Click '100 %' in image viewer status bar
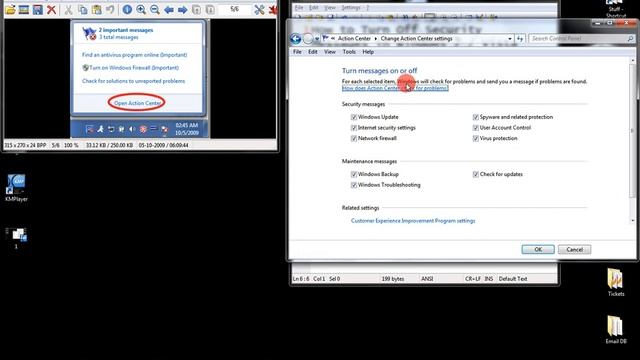 pyautogui.click(x=71, y=145)
